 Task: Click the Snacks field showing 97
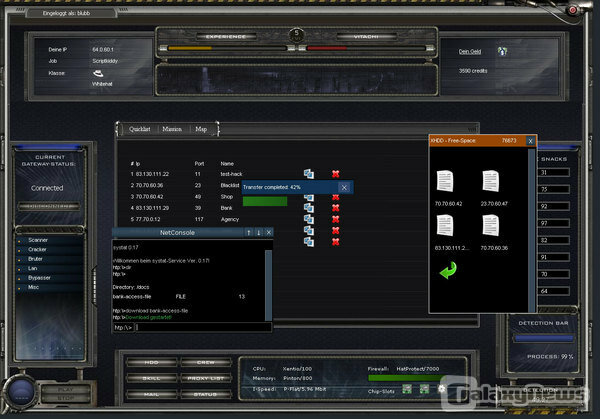(554, 223)
